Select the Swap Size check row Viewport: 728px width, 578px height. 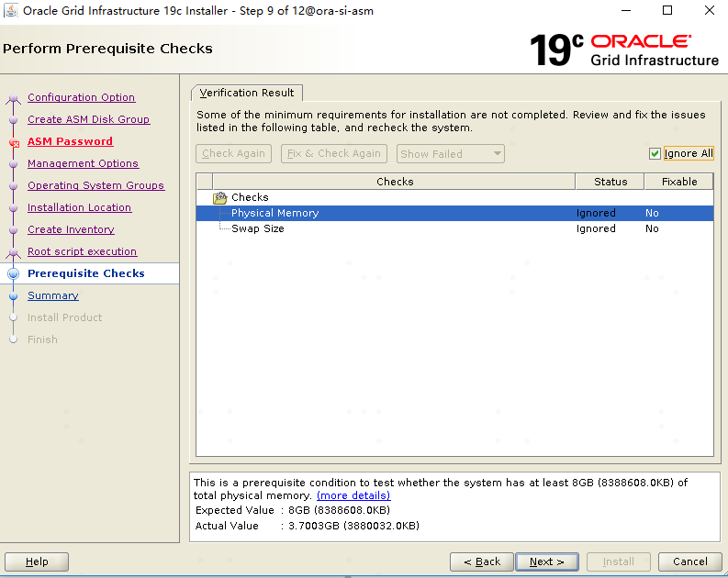click(454, 228)
